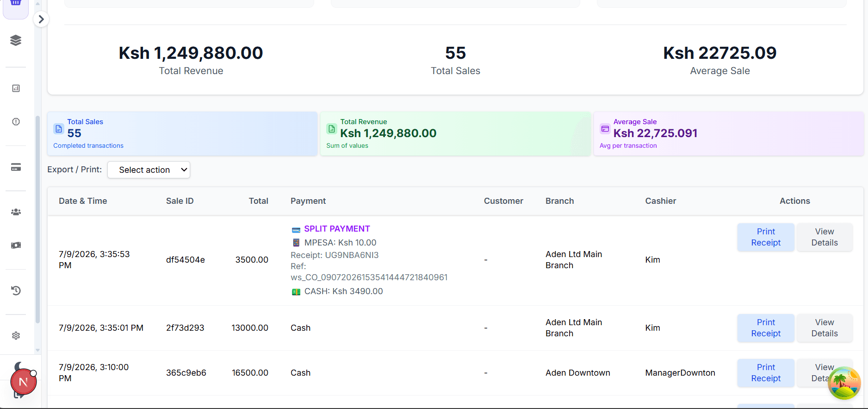The height and width of the screenshot is (409, 868).
Task: Click the Aden Downtown branch cell
Action: click(578, 373)
